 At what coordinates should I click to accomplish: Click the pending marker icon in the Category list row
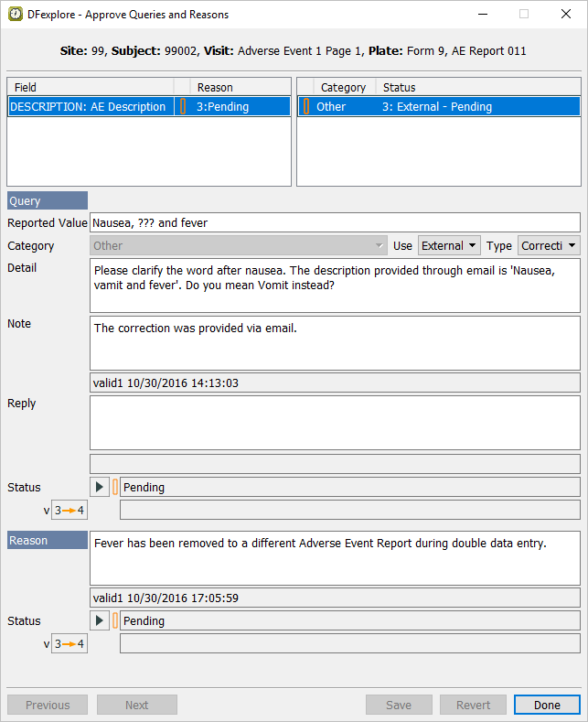pos(305,107)
